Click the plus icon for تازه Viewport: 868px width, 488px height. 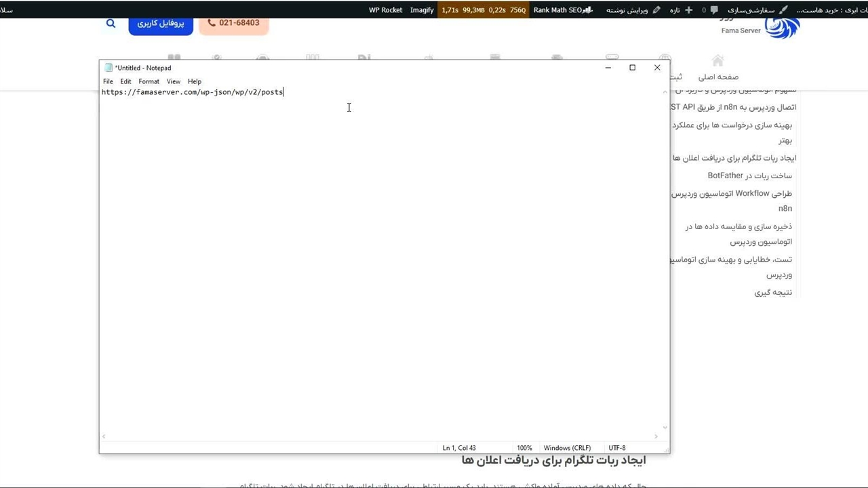click(689, 10)
